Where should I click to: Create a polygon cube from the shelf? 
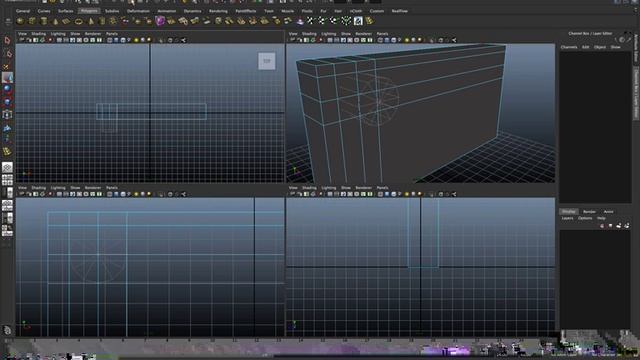pos(32,21)
